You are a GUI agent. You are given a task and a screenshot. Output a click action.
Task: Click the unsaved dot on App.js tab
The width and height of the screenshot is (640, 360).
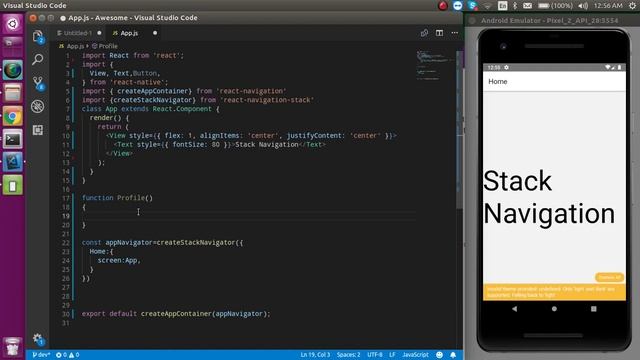point(155,33)
